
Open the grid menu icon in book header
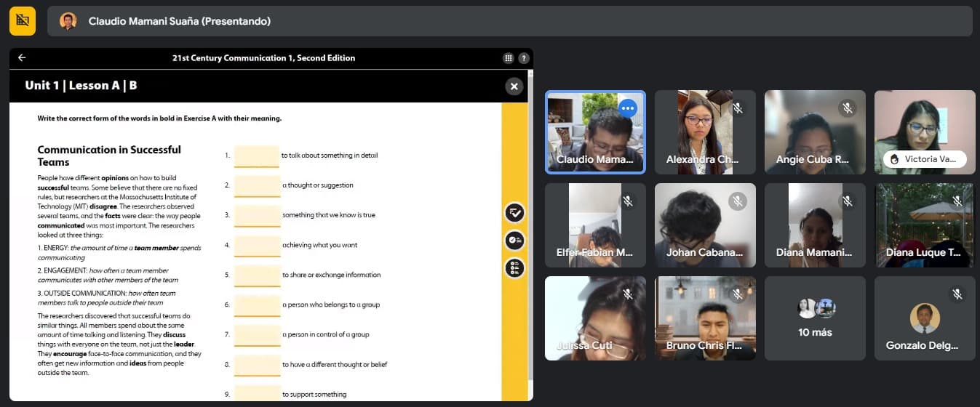pos(509,58)
